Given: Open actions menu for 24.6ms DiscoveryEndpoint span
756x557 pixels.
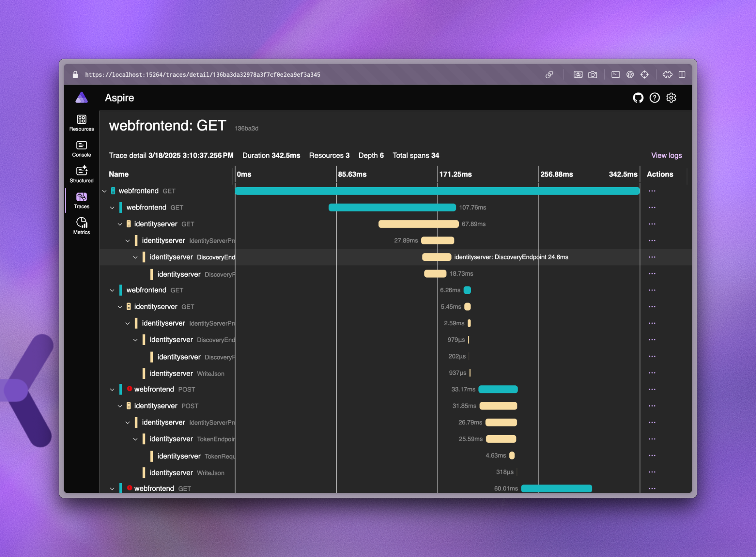Looking at the screenshot, I should point(652,257).
